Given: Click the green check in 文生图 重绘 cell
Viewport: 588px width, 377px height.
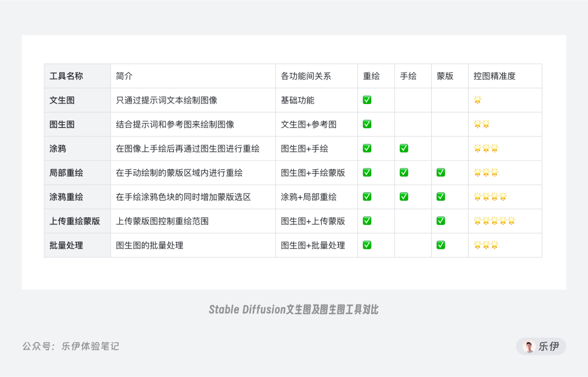Looking at the screenshot, I should pyautogui.click(x=367, y=100).
